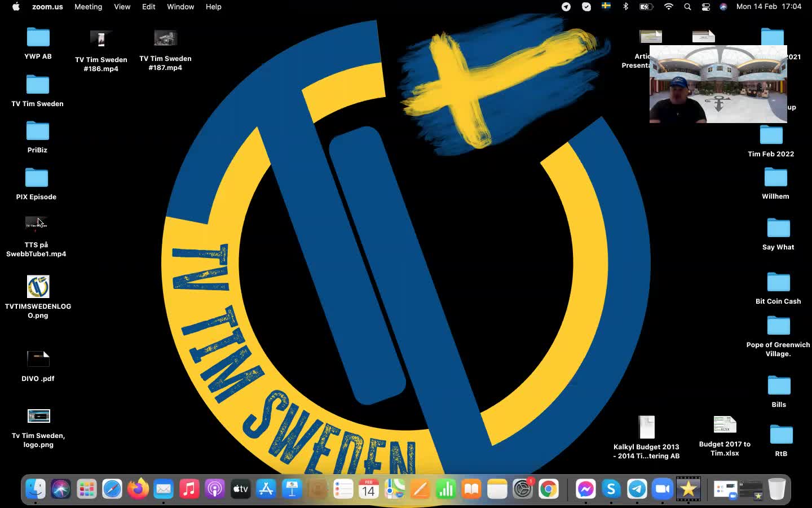
Task: Launch Numbers from the Dock
Action: [446, 489]
